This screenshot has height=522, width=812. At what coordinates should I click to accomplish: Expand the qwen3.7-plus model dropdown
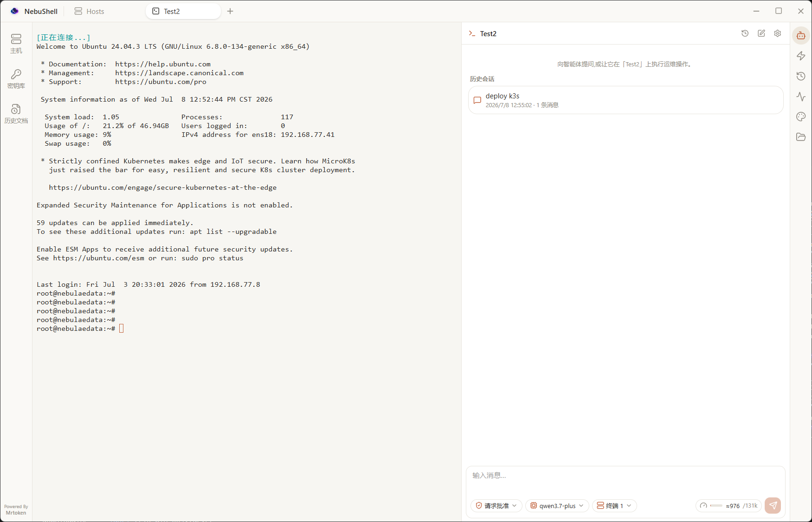(x=557, y=506)
